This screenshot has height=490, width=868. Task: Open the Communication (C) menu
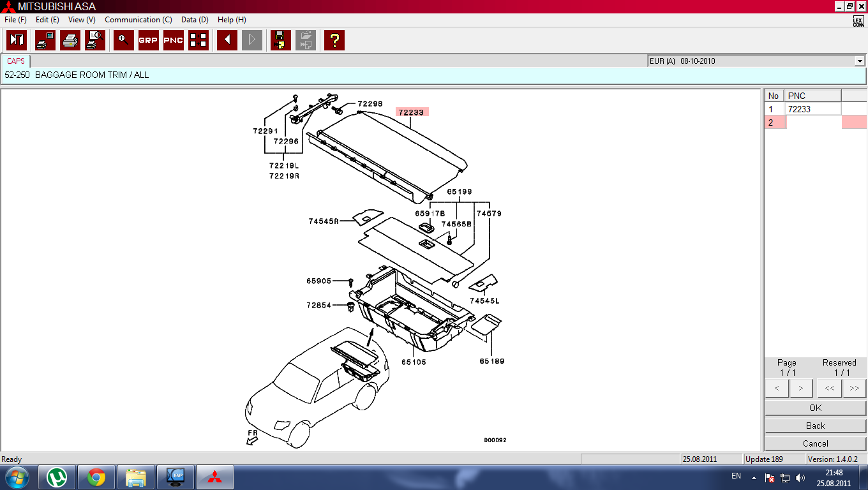tap(138, 20)
